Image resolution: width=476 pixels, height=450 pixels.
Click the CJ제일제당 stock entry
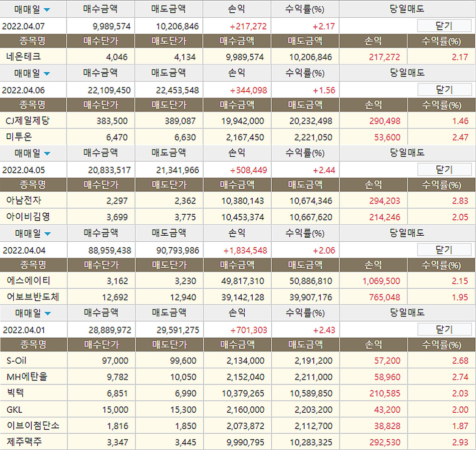[x=28, y=121]
